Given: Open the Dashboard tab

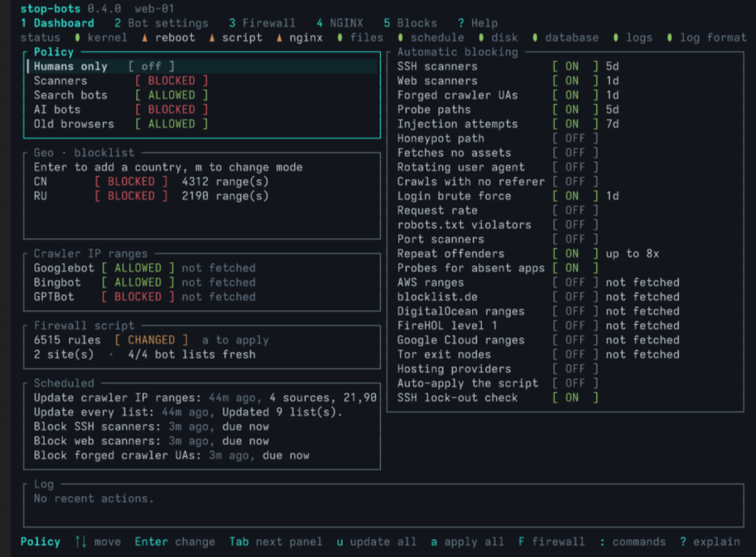Looking at the screenshot, I should coord(57,23).
